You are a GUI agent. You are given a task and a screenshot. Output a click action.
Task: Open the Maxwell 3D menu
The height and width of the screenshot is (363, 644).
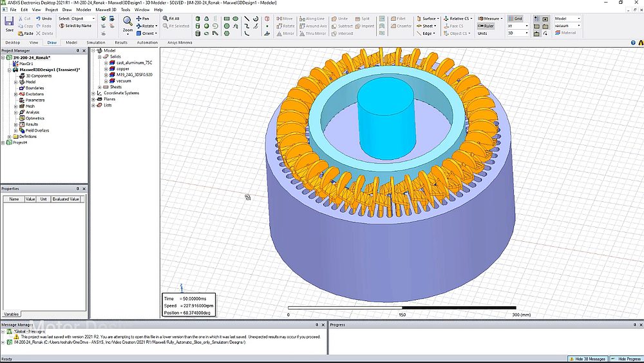click(x=106, y=10)
